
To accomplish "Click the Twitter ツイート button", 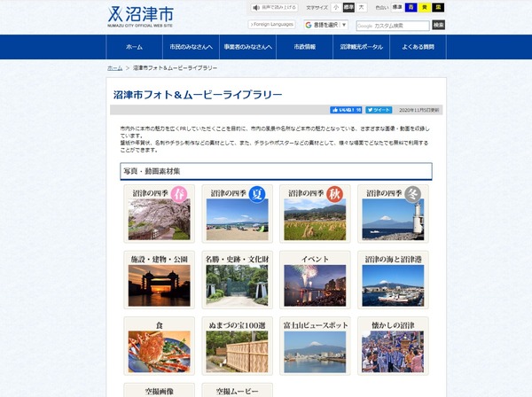I will pyautogui.click(x=379, y=110).
